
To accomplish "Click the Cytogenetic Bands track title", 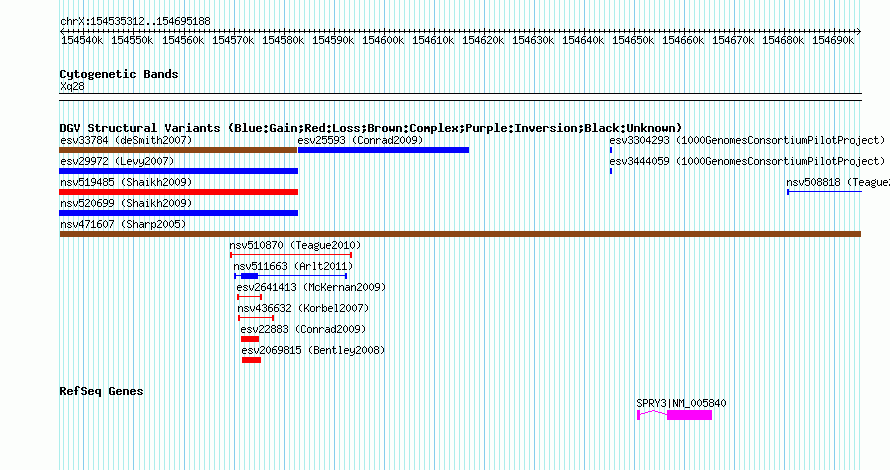I will [119, 74].
